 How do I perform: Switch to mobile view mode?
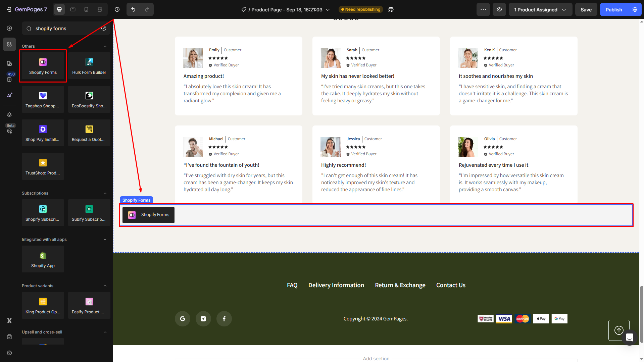point(86,9)
